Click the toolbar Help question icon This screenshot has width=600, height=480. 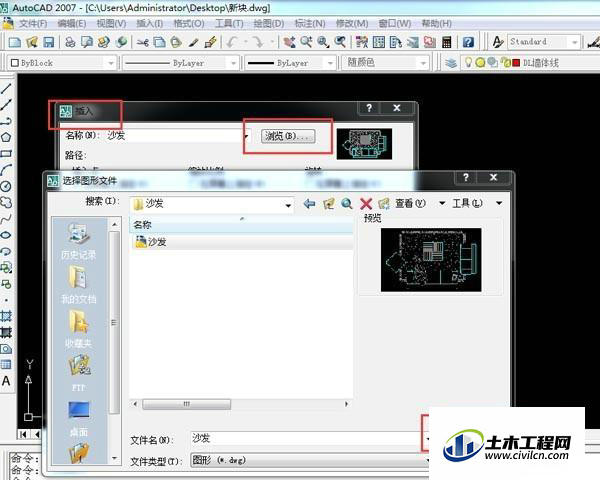468,42
